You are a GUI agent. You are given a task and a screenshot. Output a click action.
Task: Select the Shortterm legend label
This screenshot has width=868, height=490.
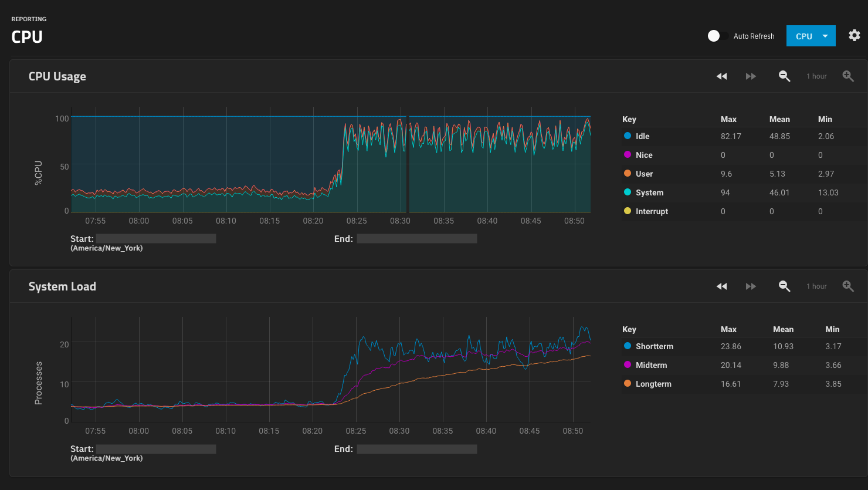coord(655,346)
